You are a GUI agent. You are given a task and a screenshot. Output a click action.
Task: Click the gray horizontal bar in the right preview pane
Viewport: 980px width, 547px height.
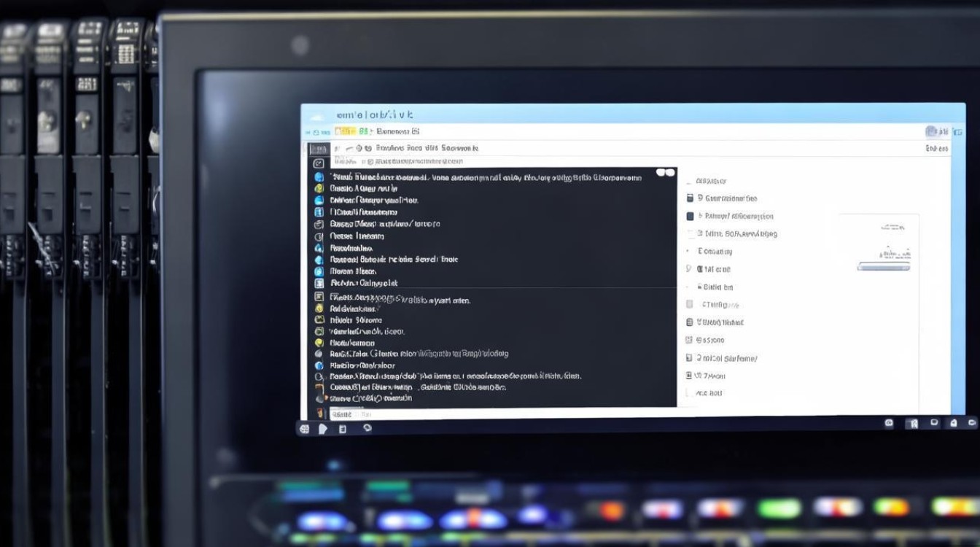[884, 267]
